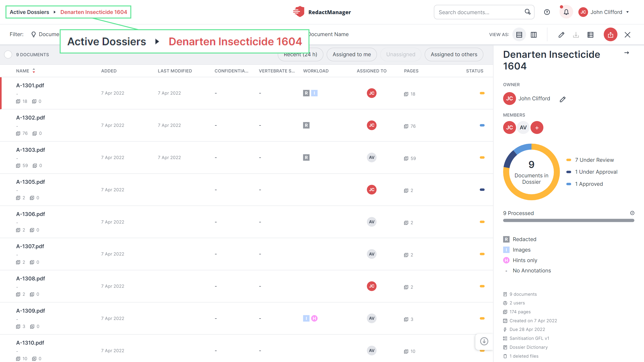Image resolution: width=644 pixels, height=362 pixels.
Task: Switch to column workflow view
Action: point(534,35)
